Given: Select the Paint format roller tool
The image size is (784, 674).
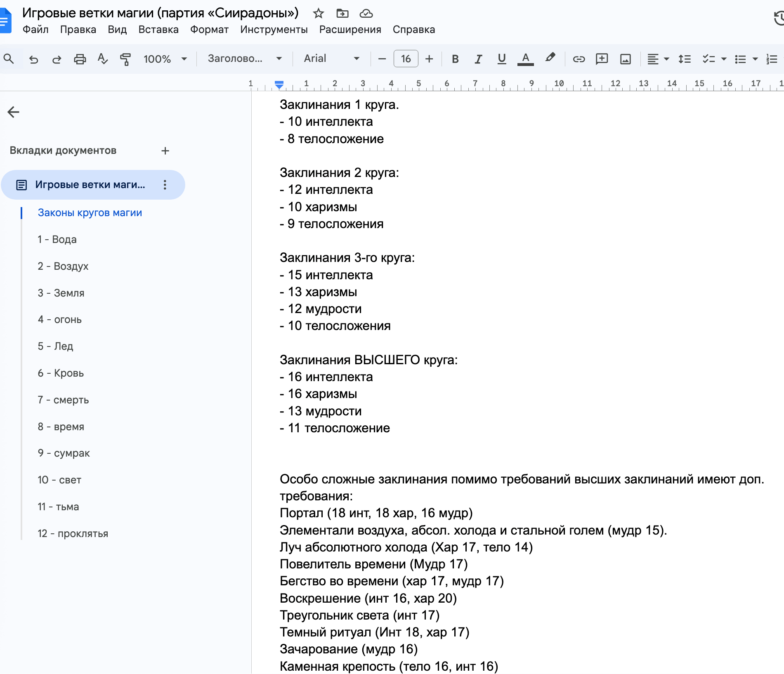Looking at the screenshot, I should pos(125,59).
